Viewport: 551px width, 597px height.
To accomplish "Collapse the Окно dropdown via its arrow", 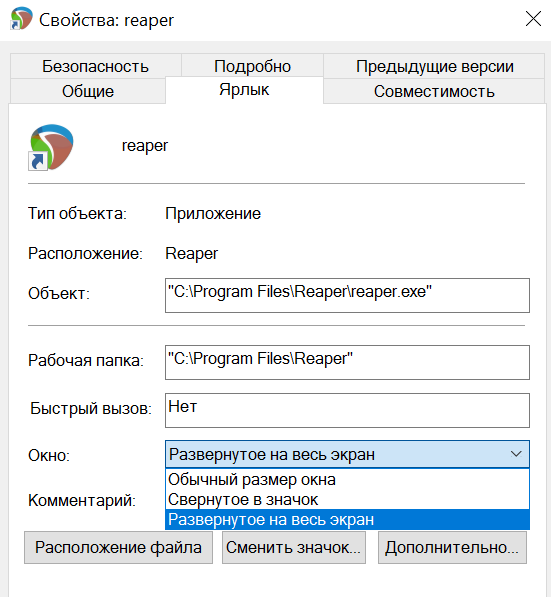I will coord(516,454).
